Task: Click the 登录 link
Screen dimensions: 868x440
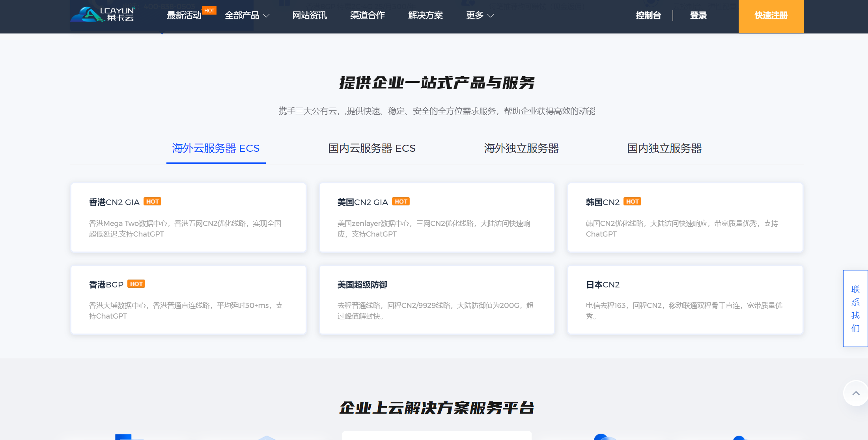Action: click(x=698, y=15)
